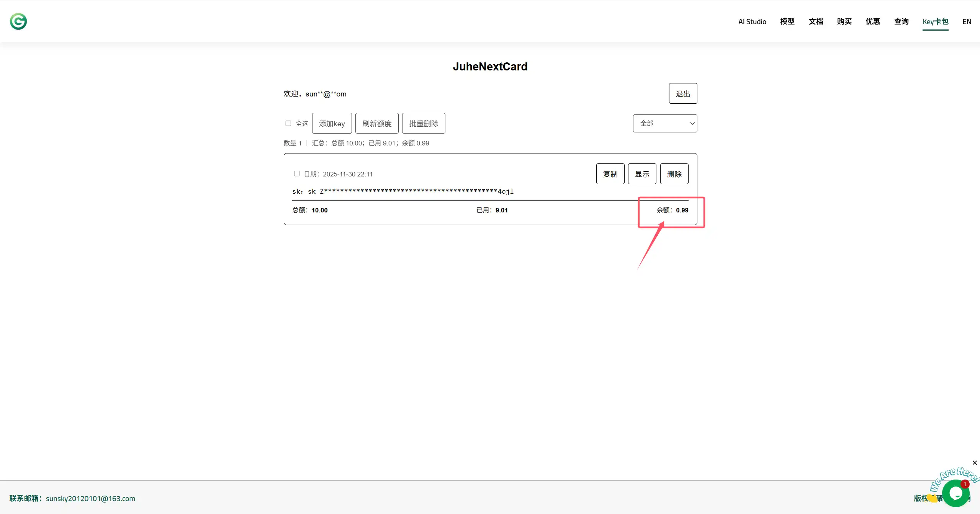Open the 优惠 nav item
980x514 pixels.
pyautogui.click(x=873, y=21)
